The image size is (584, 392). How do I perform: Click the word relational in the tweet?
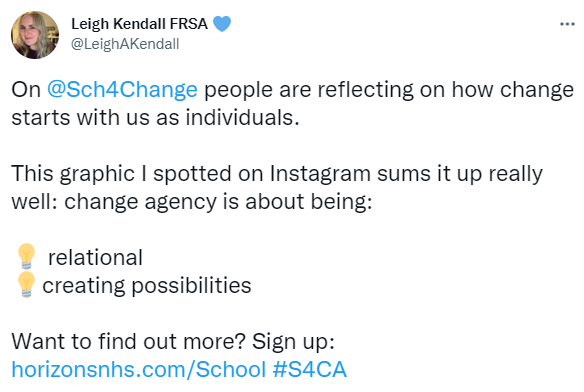pyautogui.click(x=95, y=257)
